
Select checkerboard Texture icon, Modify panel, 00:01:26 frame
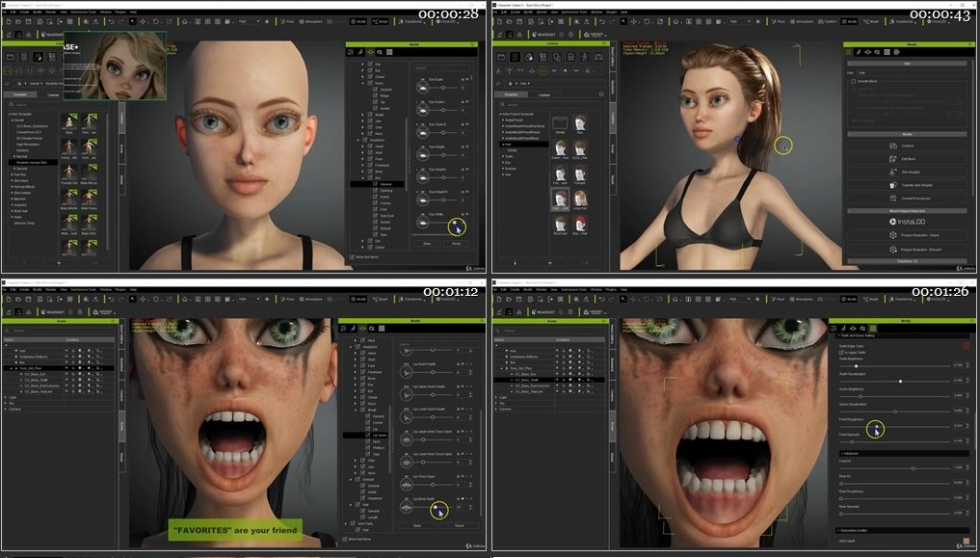coord(873,328)
